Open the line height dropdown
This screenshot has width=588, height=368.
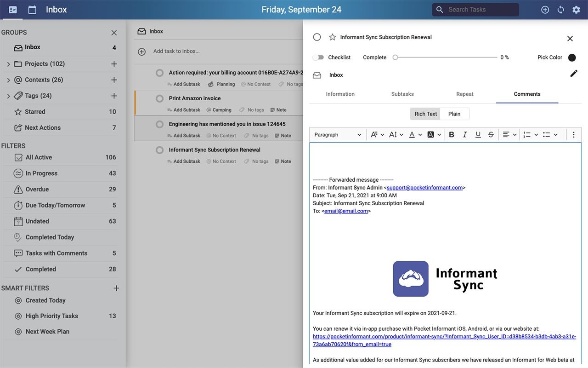[396, 135]
